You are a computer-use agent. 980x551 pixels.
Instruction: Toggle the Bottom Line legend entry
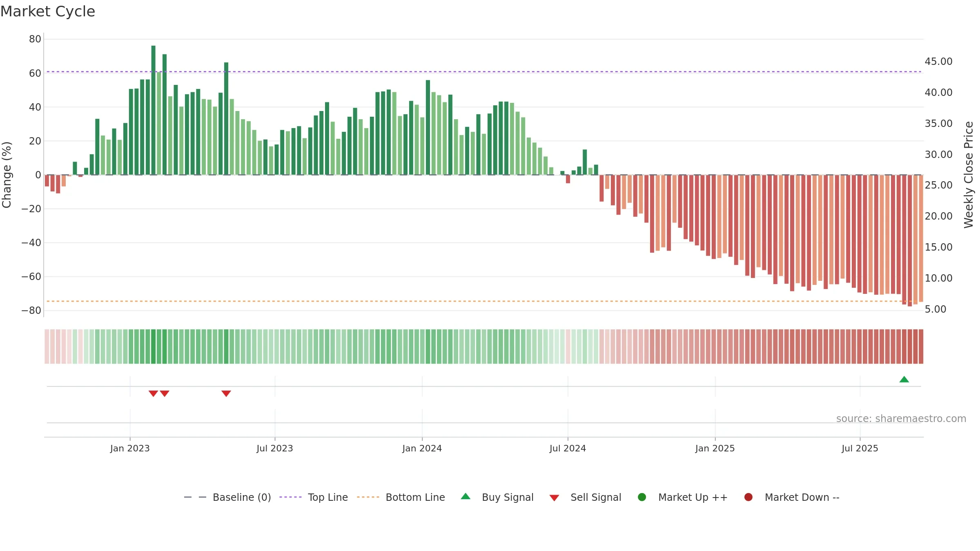click(401, 498)
